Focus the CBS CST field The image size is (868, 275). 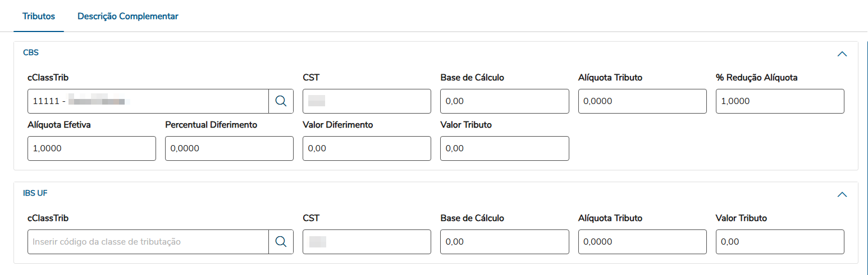pyautogui.click(x=367, y=101)
